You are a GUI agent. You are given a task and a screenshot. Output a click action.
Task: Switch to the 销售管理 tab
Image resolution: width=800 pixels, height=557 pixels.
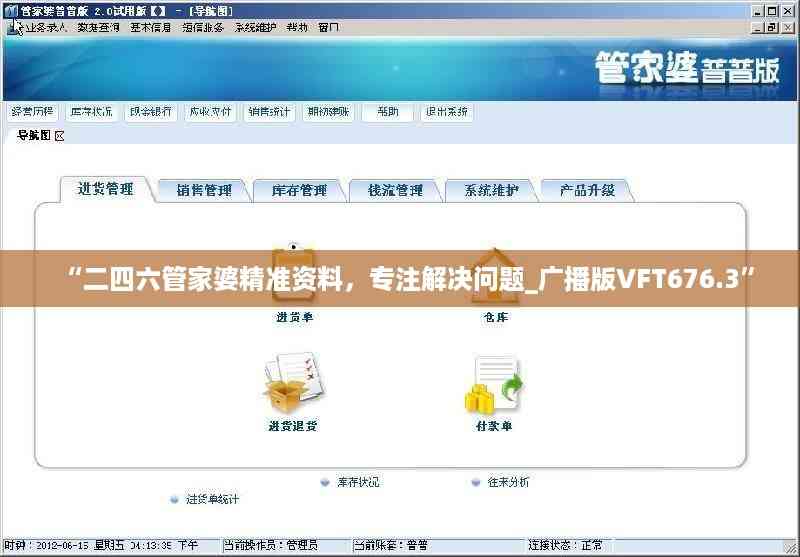click(x=204, y=190)
